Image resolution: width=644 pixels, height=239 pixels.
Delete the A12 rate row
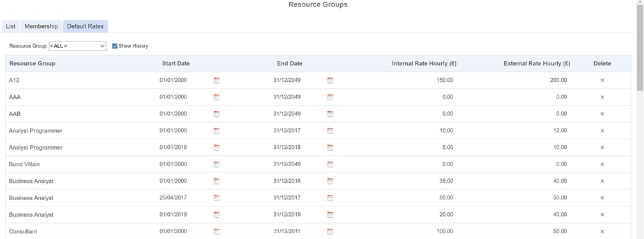(x=602, y=81)
